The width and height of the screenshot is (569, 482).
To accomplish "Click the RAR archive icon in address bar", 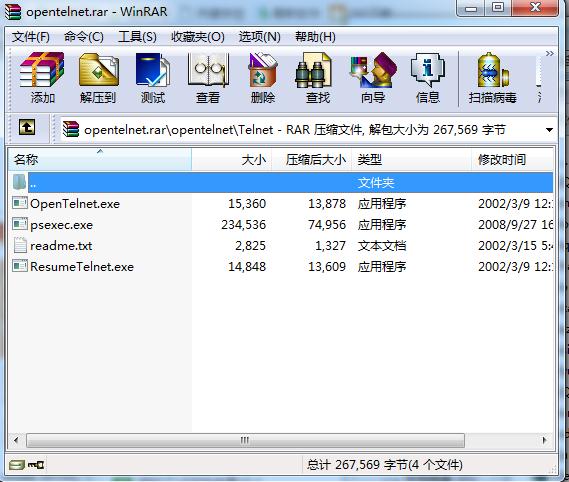I will [70, 129].
